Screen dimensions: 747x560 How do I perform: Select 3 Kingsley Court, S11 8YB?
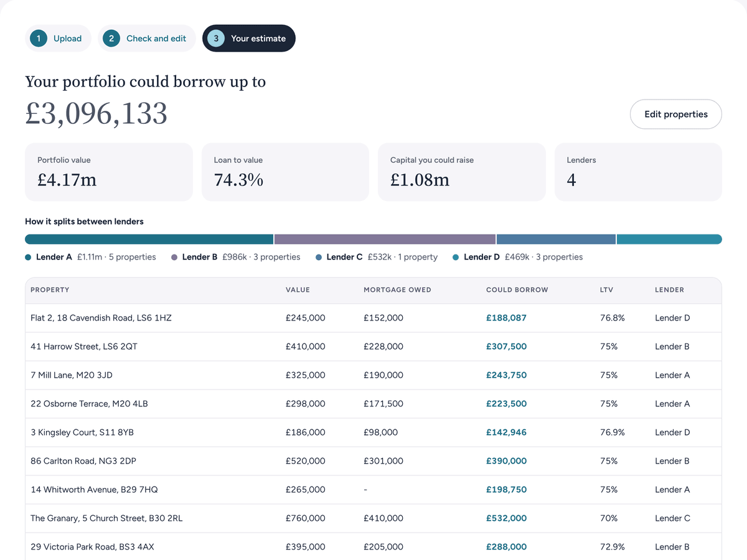click(374, 432)
